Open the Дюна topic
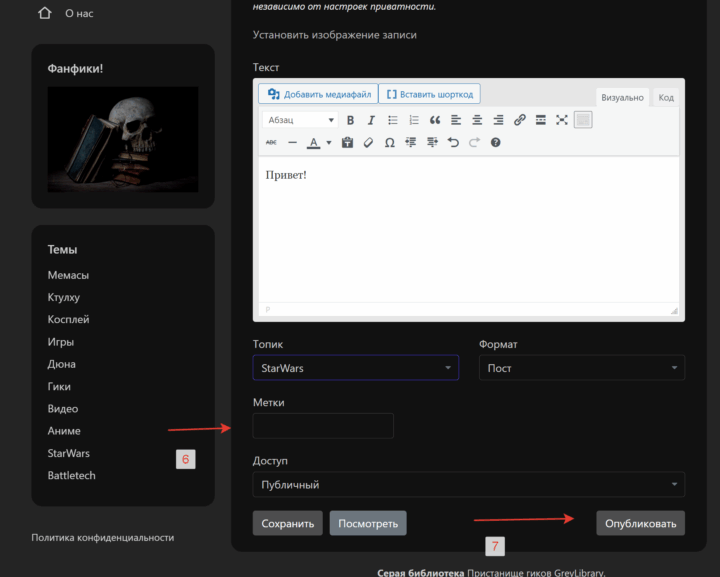720x577 pixels. point(62,364)
